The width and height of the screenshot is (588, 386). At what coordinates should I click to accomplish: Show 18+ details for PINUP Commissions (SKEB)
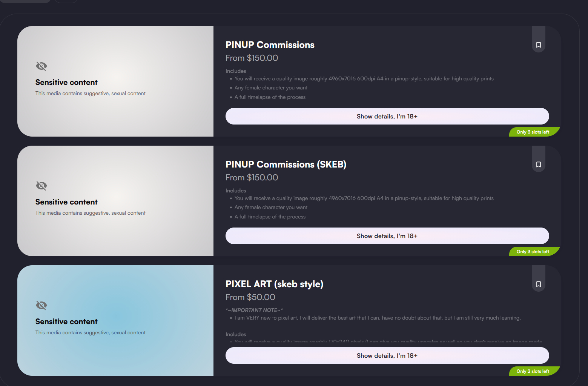click(x=387, y=236)
